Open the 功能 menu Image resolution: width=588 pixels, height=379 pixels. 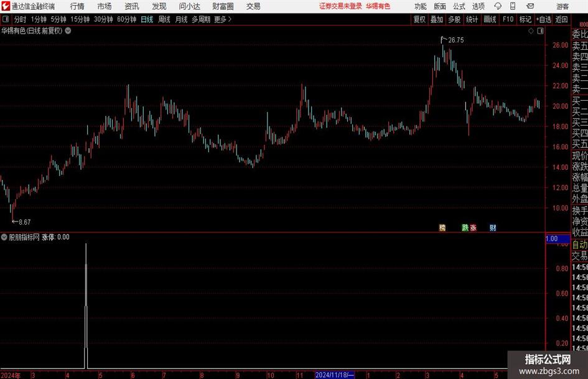(x=421, y=6)
